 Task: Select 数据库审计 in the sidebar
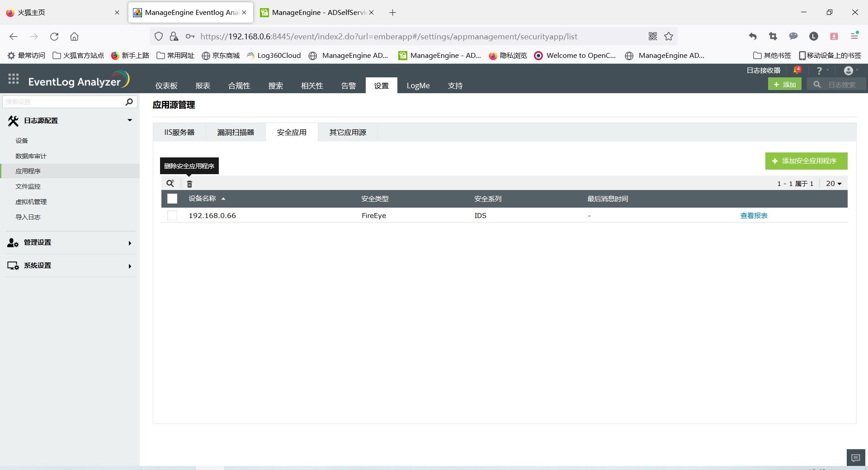click(31, 156)
